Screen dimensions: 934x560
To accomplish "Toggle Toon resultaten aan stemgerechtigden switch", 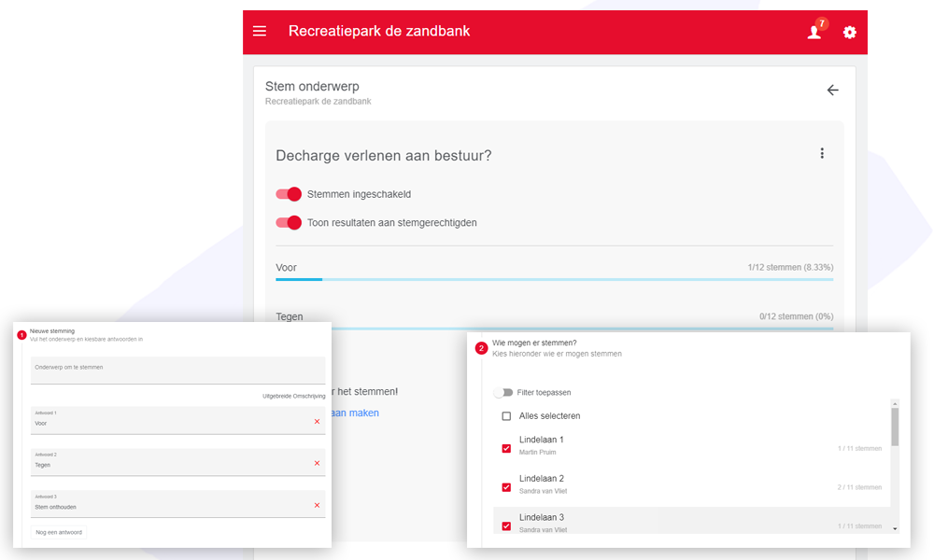I will point(289,222).
